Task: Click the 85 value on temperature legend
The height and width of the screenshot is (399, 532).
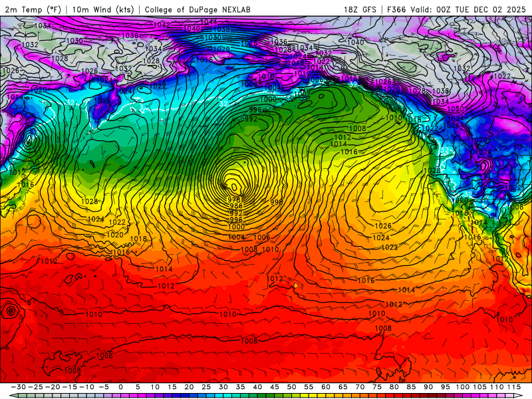Action: pos(411,387)
